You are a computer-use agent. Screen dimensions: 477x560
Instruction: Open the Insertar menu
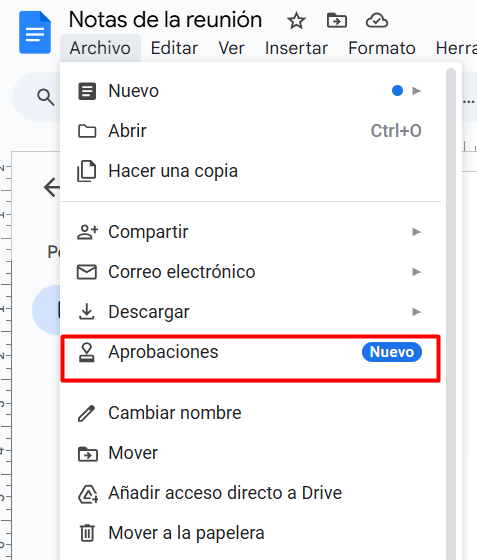[296, 48]
